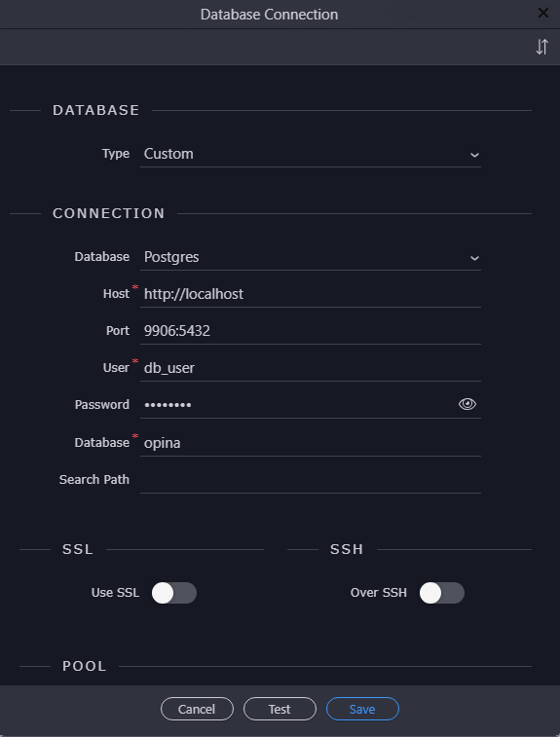560x737 pixels.
Task: Test the database connection
Action: click(280, 709)
